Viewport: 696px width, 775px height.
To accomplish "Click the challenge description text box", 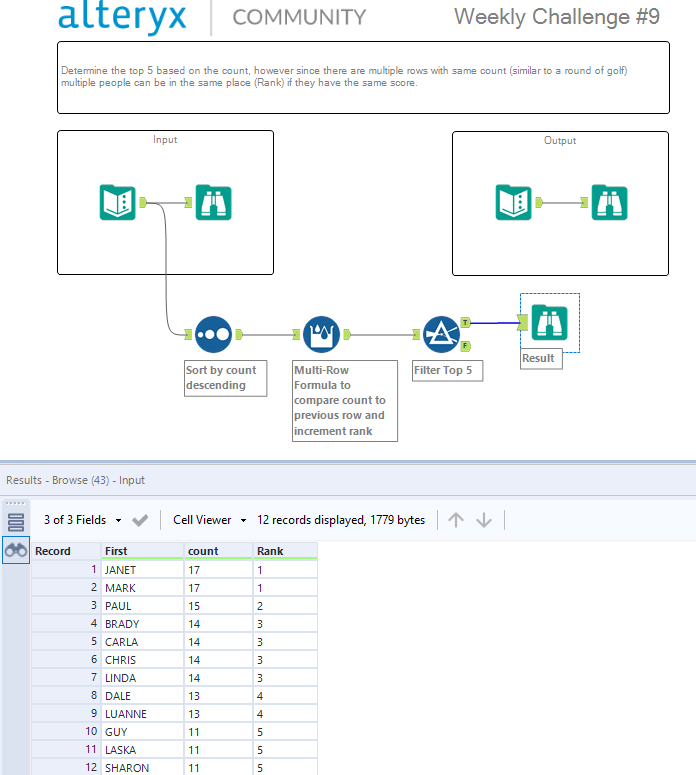I will tap(363, 78).
